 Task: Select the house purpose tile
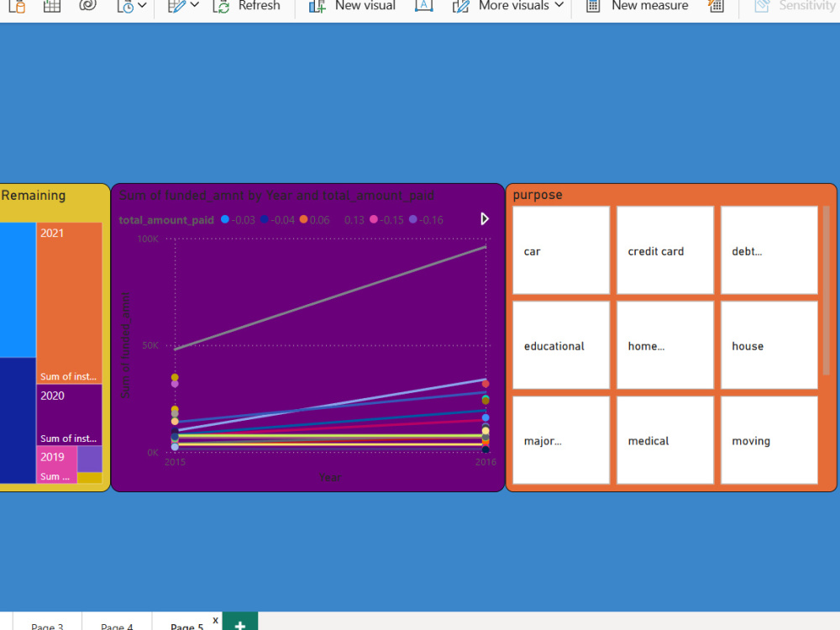(x=769, y=345)
